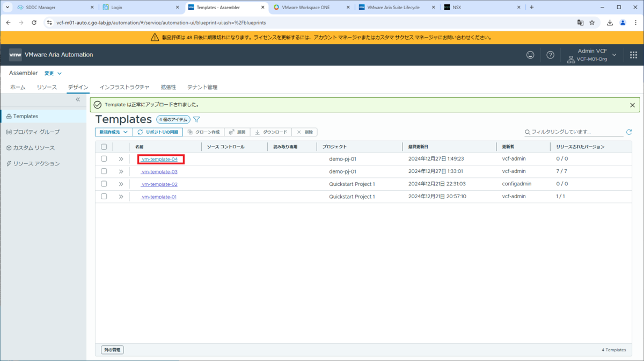Open the Assembler 変更 service dropdown
The image size is (644, 361).
[x=53, y=74]
